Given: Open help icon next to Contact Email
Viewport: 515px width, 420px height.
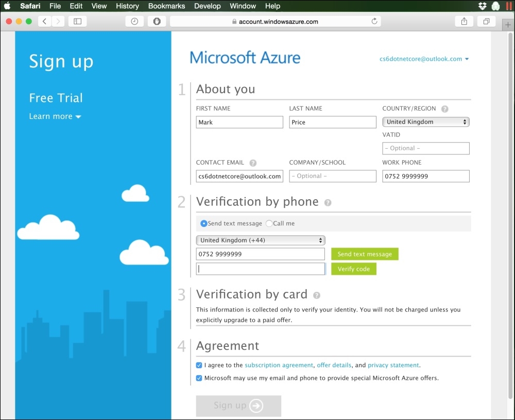Looking at the screenshot, I should 253,163.
